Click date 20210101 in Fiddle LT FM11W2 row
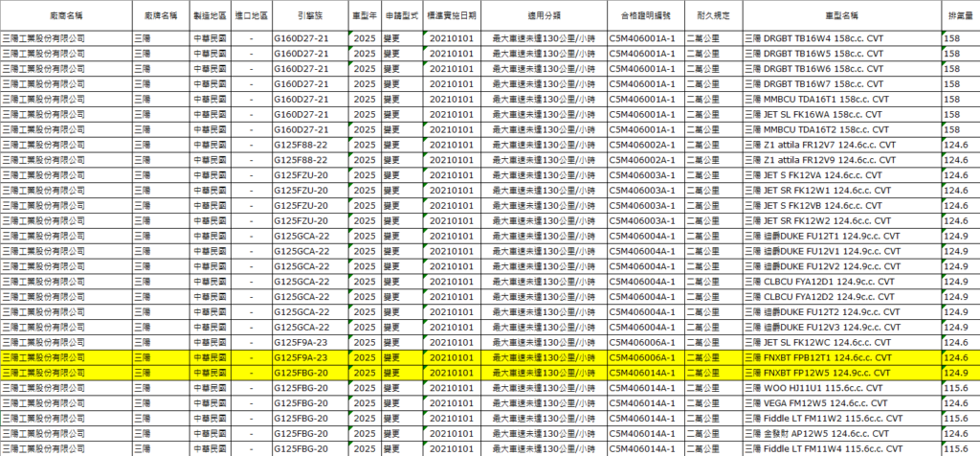980x456 pixels. click(x=452, y=419)
